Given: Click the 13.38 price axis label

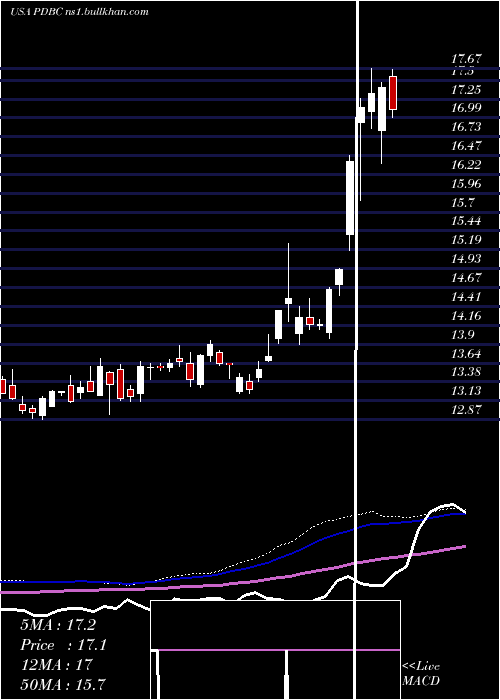Looking at the screenshot, I should pyautogui.click(x=466, y=372).
